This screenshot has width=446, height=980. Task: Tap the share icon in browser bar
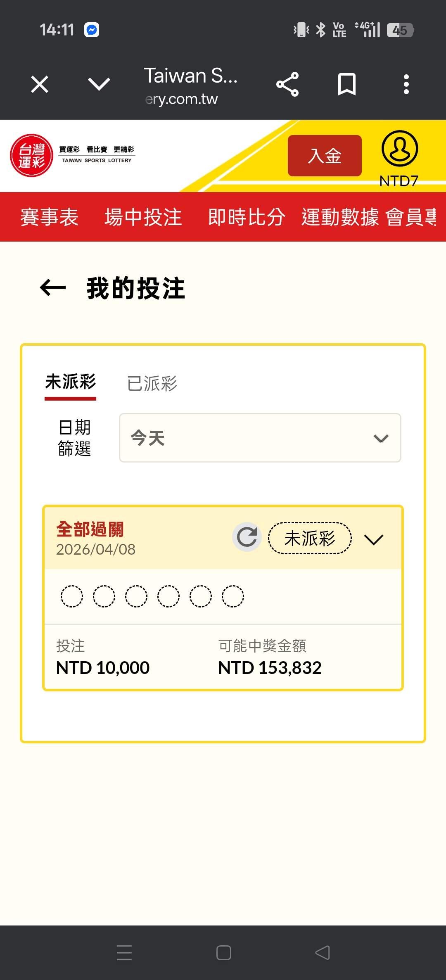click(x=287, y=84)
